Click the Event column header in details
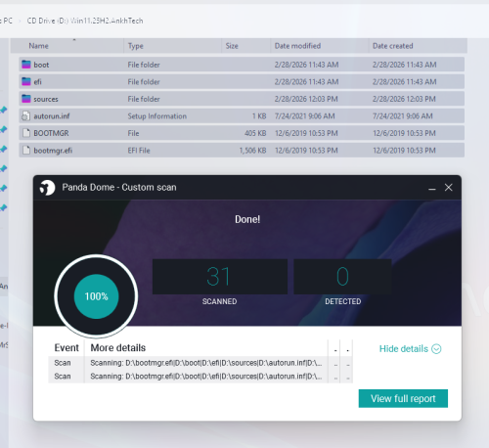This screenshot has height=448, width=489. pyautogui.click(x=67, y=348)
